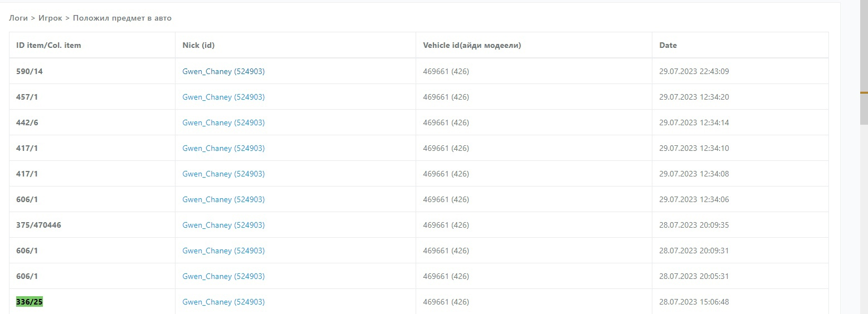The image size is (868, 314).
Task: Click vehicle id cell in the 15:06:48 row
Action: point(446,302)
